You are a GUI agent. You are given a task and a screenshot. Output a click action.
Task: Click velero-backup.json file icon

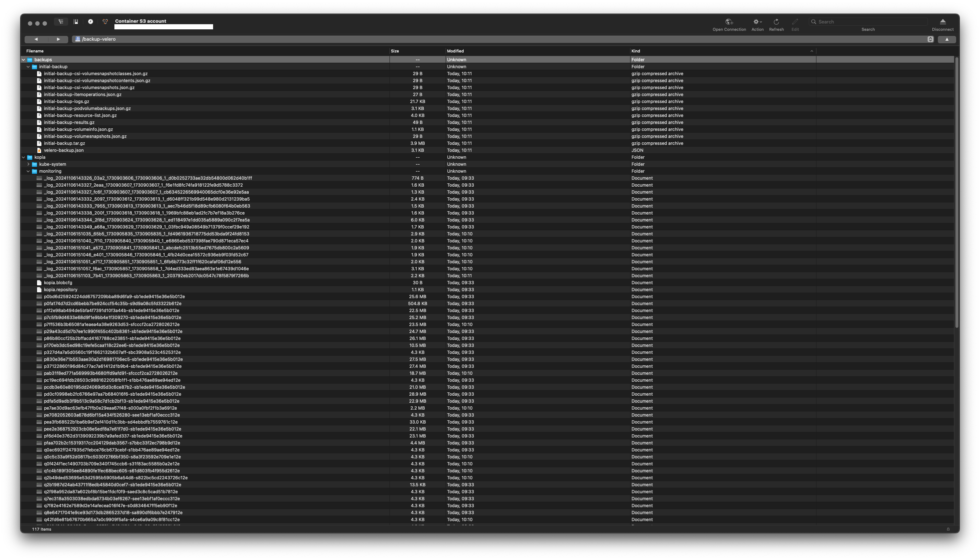click(x=39, y=150)
